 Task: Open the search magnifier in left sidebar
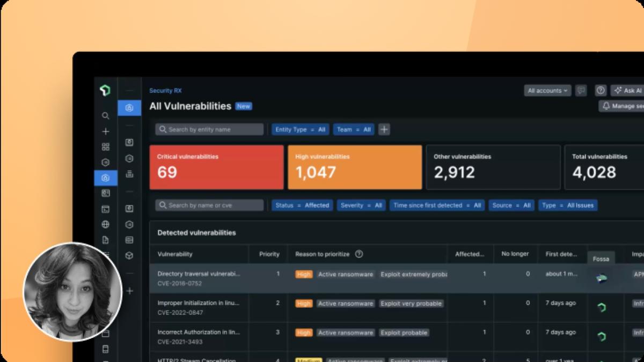click(106, 116)
